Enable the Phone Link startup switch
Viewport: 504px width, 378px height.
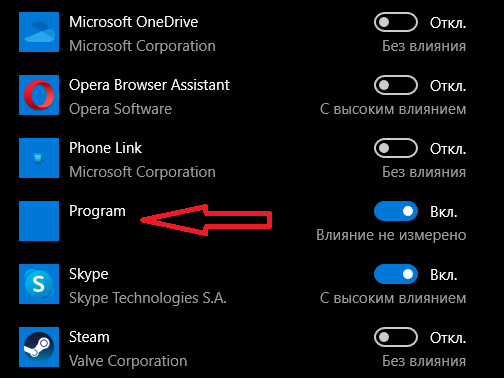(396, 148)
